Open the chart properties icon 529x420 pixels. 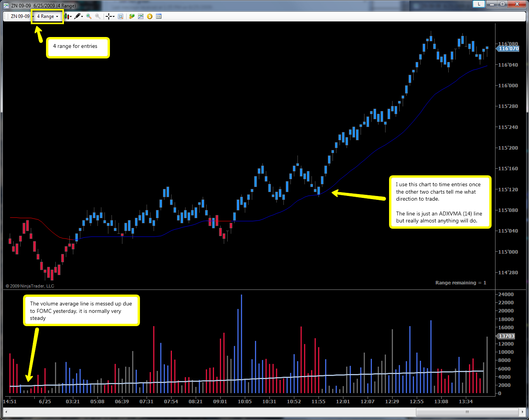click(x=159, y=16)
